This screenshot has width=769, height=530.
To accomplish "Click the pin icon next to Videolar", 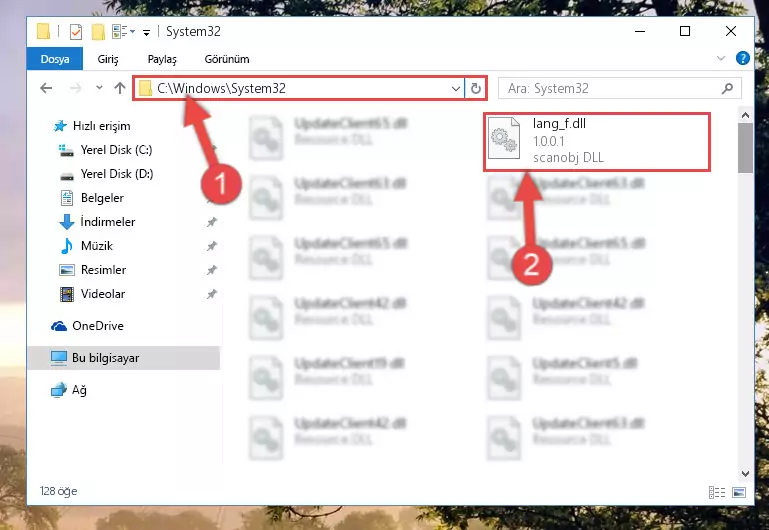I will [x=212, y=294].
